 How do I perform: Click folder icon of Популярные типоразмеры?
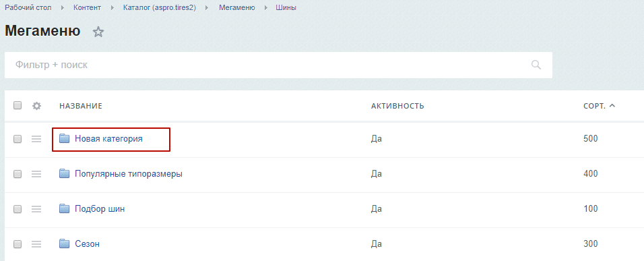[65, 173]
